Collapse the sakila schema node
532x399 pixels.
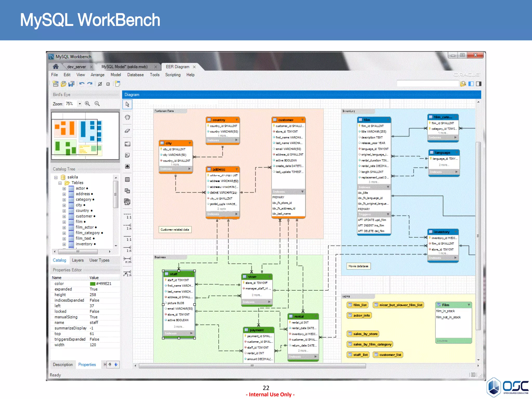click(x=56, y=177)
